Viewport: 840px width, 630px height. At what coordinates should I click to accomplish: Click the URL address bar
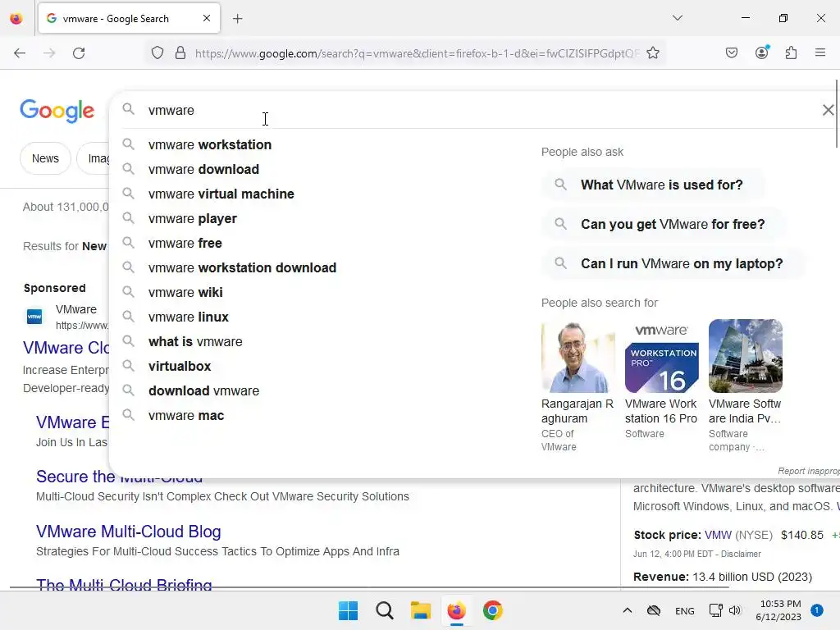[x=418, y=53]
